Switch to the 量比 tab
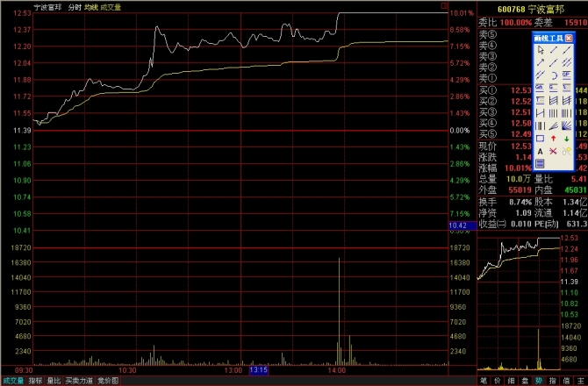This screenshot has height=386, width=588. tap(54, 381)
